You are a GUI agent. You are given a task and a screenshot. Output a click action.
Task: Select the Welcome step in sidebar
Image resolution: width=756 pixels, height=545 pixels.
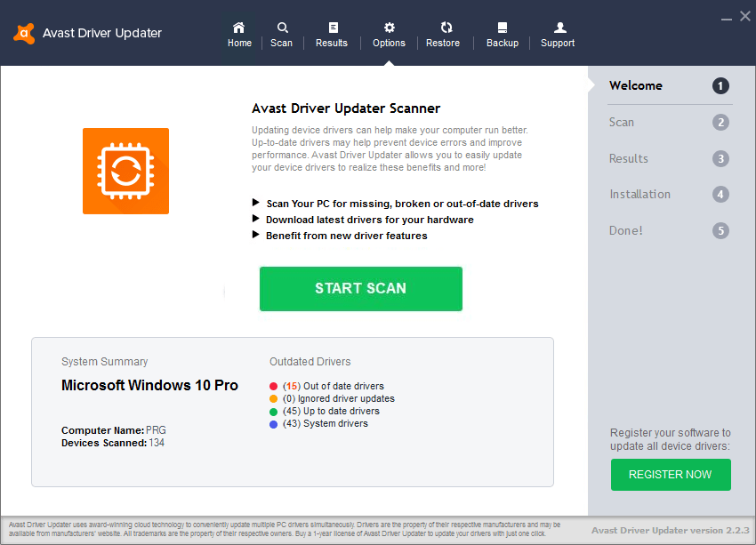click(x=635, y=85)
